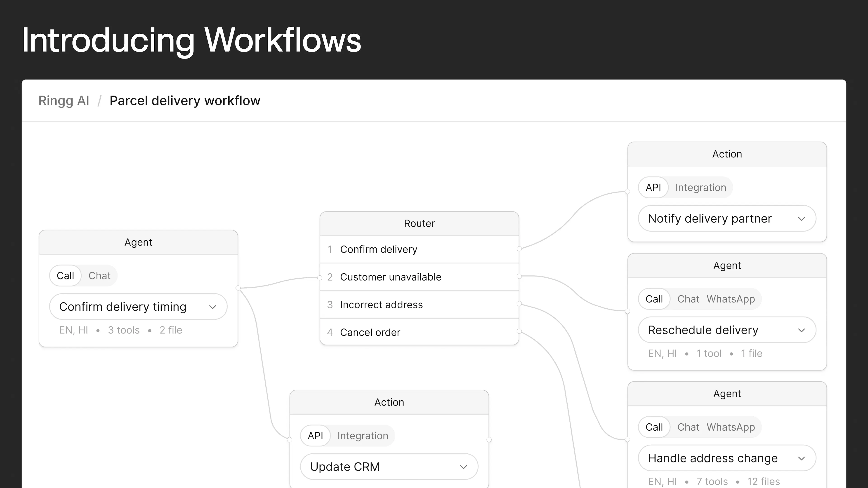Select API in Update CRM action
This screenshot has height=488, width=868.
point(315,435)
